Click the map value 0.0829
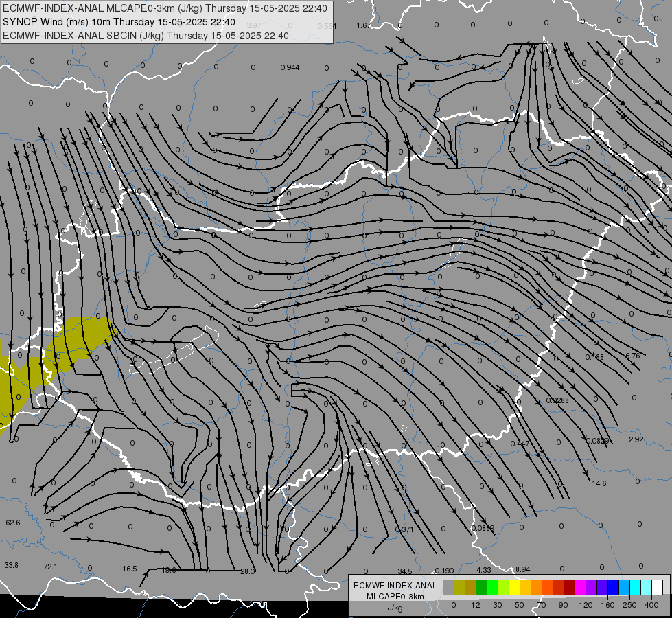Viewport: 672px width, 618px height. tap(597, 441)
